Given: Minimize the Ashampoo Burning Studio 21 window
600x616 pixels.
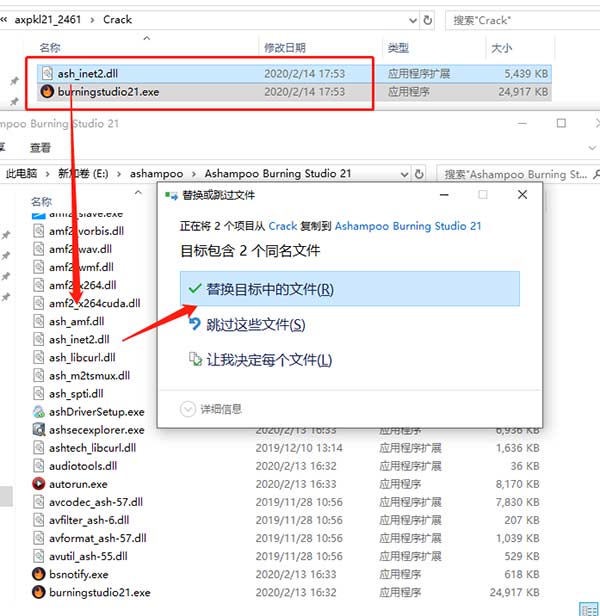Looking at the screenshot, I should [522, 123].
